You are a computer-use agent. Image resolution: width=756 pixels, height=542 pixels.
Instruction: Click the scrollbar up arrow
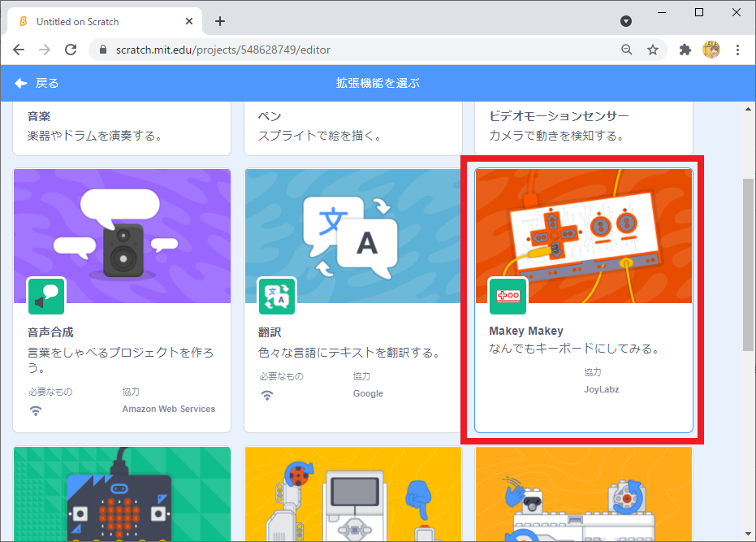click(x=749, y=109)
